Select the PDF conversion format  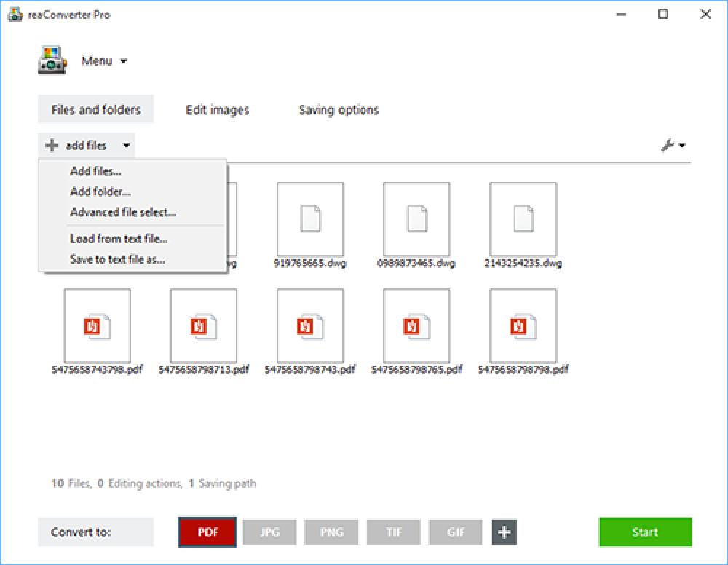(x=207, y=532)
